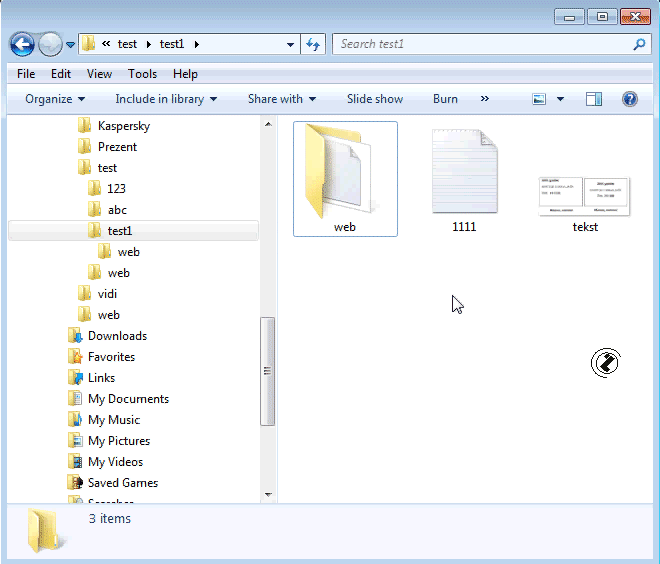
Task: Toggle the preview pane button
Action: tap(594, 99)
